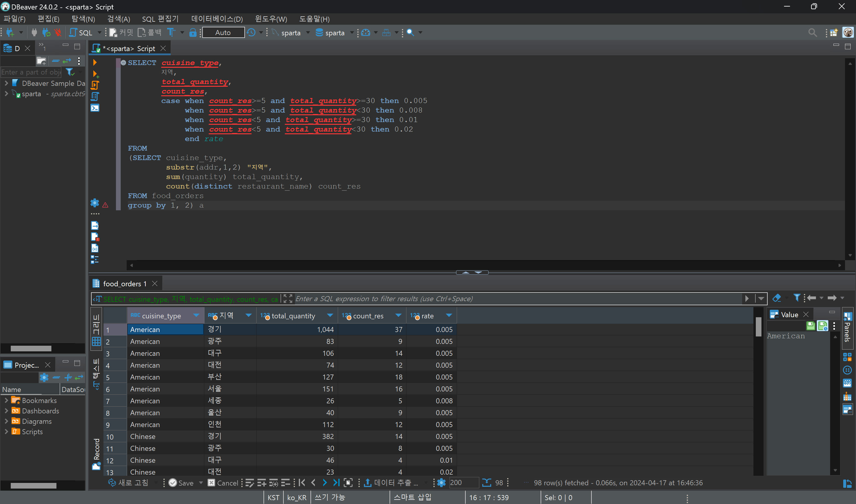The image size is (856, 504).
Task: Expand the sparta database tree node
Action: 6,94
